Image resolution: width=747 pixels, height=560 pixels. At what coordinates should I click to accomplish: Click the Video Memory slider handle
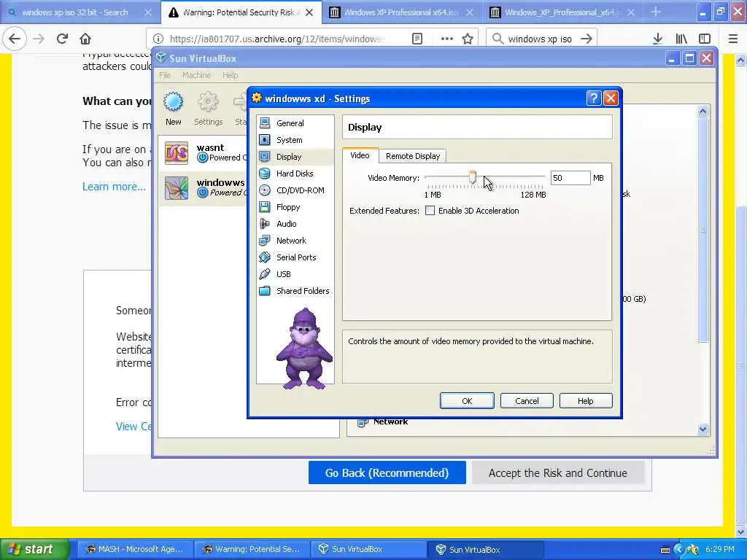coord(472,178)
